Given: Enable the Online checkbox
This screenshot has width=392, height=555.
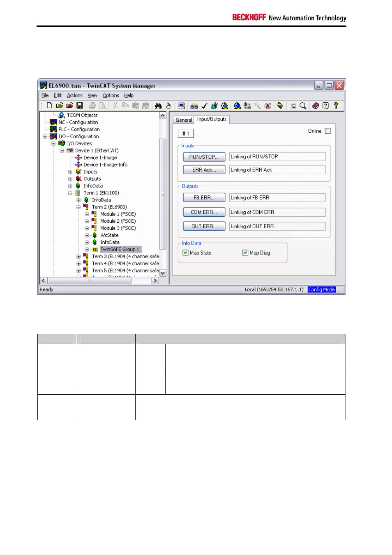Looking at the screenshot, I should (327, 131).
